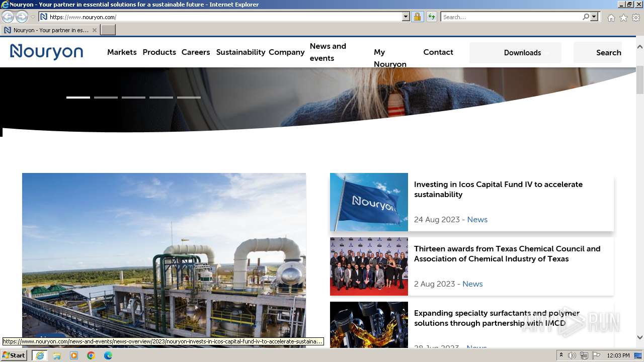Select the second carousel slide indicator

pyautogui.click(x=106, y=98)
